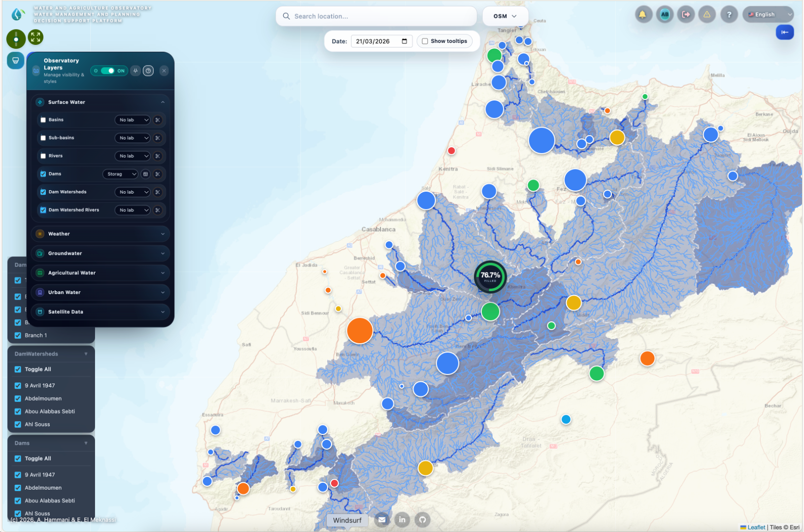This screenshot has height=532, width=804.
Task: Click the pin icon in Observatory Layers header
Action: [x=135, y=70]
